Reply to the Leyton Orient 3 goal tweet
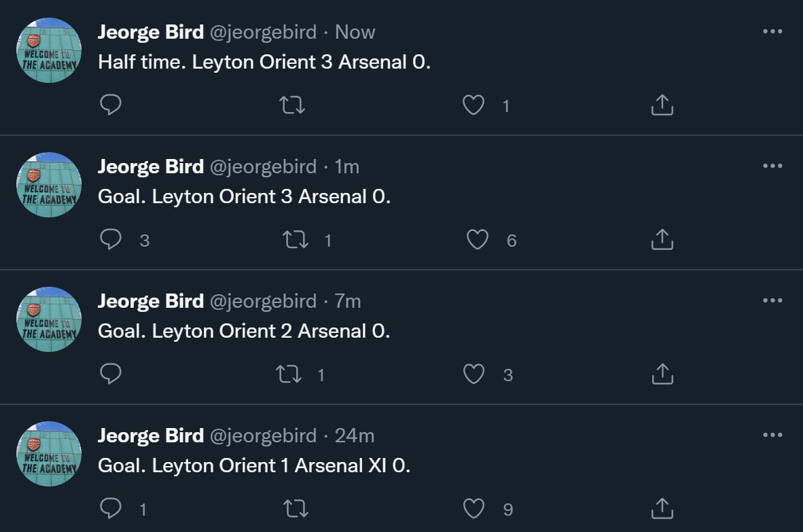 coord(111,239)
